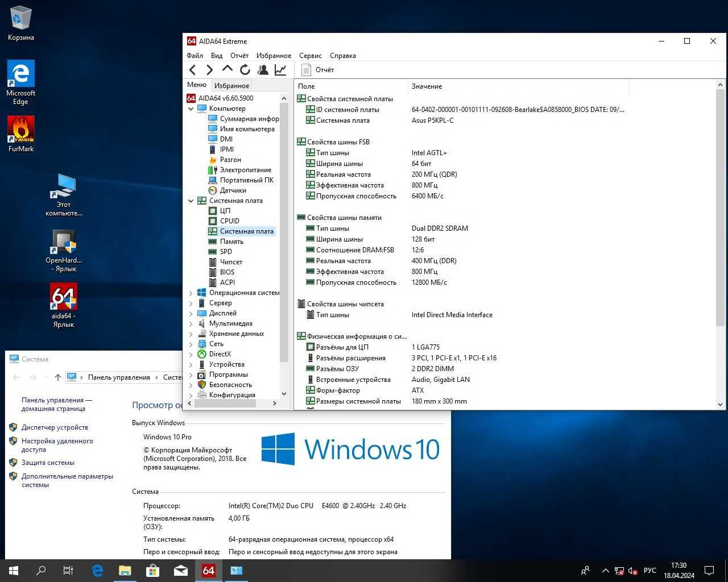Click the Asus P5KPL-C value
The image size is (728, 582).
tap(433, 120)
